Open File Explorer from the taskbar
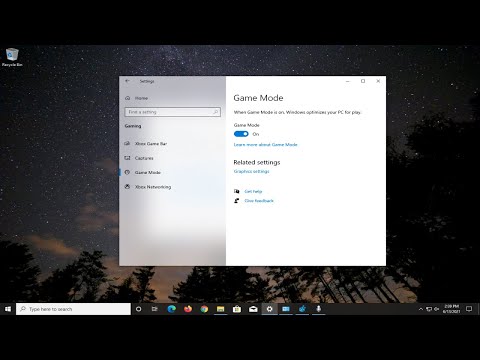Screen dimensions: 480x360 220,309
